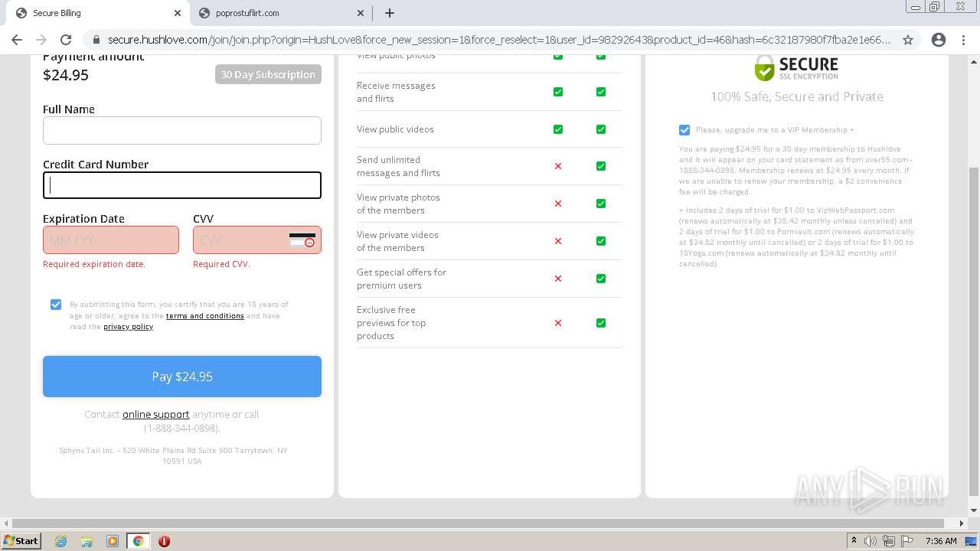Click first green check for View public videos

tap(558, 129)
